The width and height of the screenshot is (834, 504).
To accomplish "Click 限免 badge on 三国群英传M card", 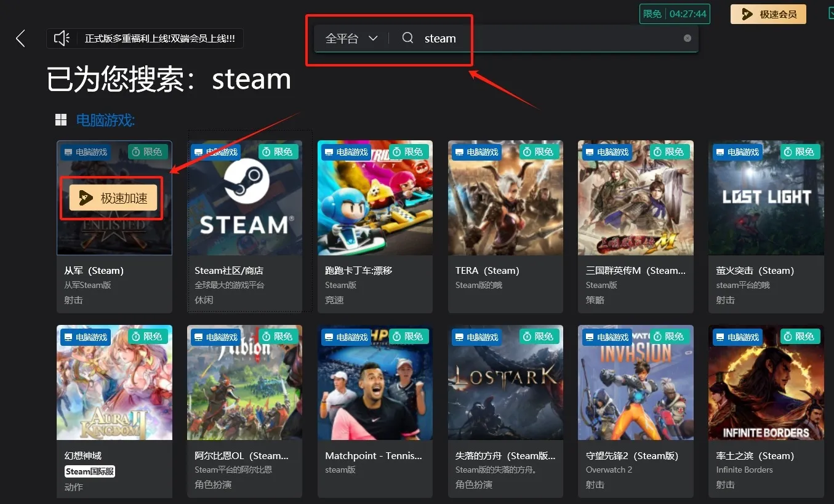I will pos(670,151).
